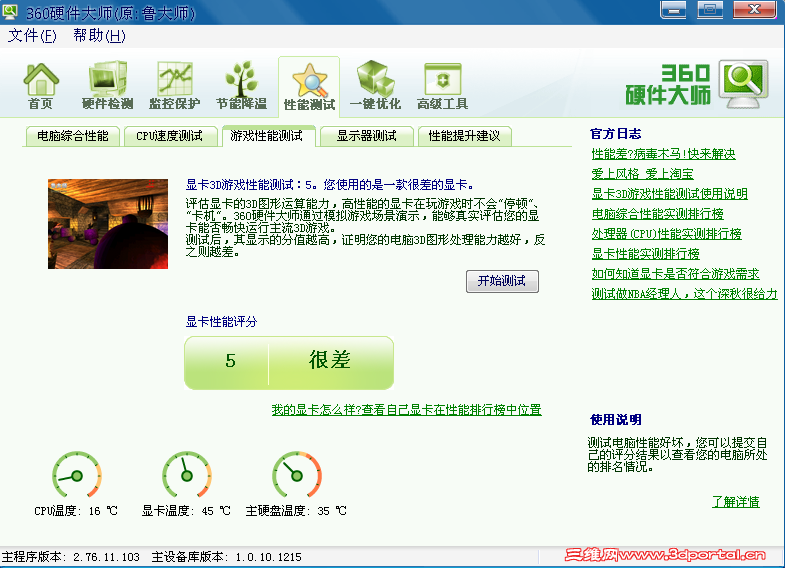Click the 开始测试 button
Viewport: 785px width, 568px height.
(x=502, y=281)
